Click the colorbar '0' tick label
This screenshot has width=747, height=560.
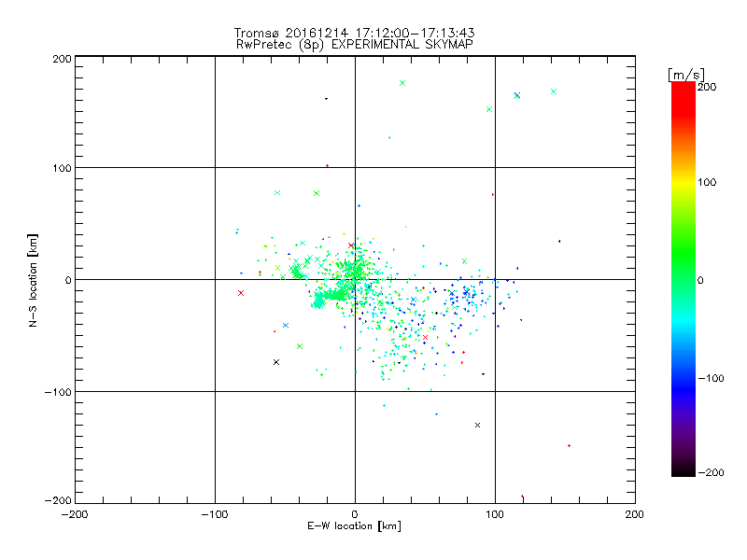pos(700,280)
